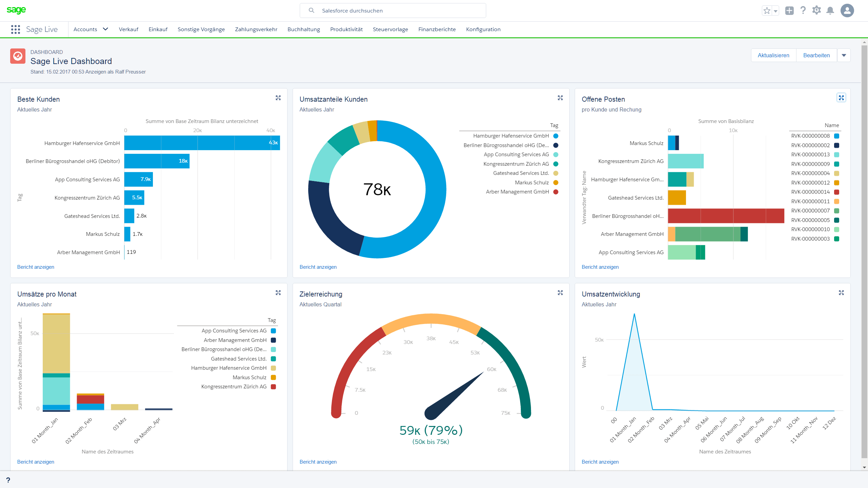Click the global actions plus icon
The width and height of the screenshot is (868, 488).
[x=789, y=11]
